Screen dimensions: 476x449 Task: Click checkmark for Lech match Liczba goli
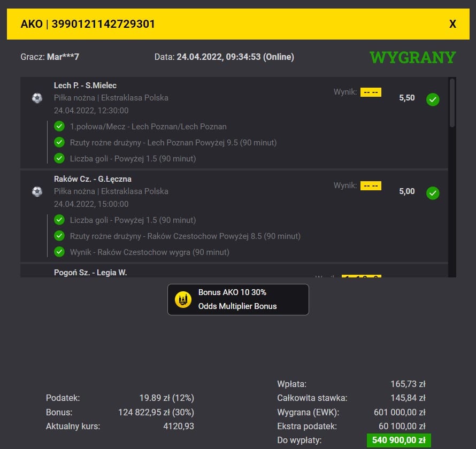[x=59, y=159]
